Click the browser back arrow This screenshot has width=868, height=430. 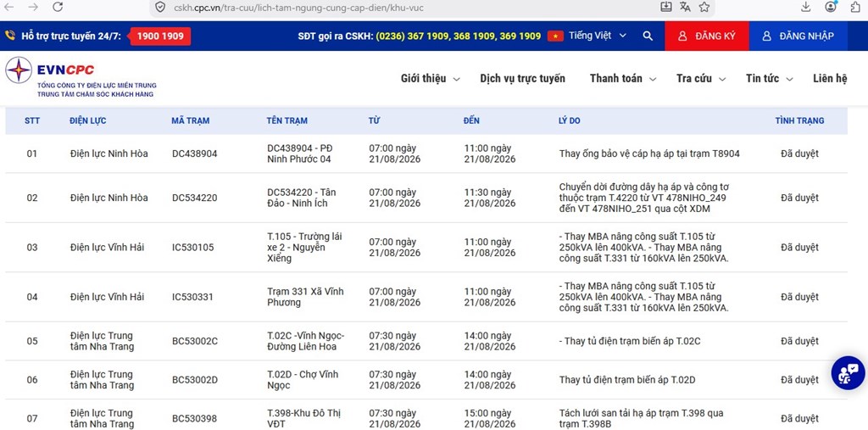pyautogui.click(x=8, y=7)
